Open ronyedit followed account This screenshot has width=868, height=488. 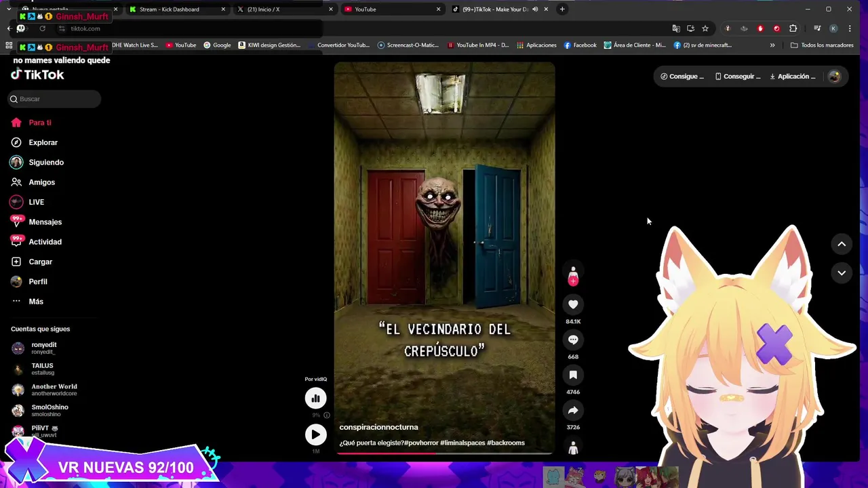coord(43,348)
